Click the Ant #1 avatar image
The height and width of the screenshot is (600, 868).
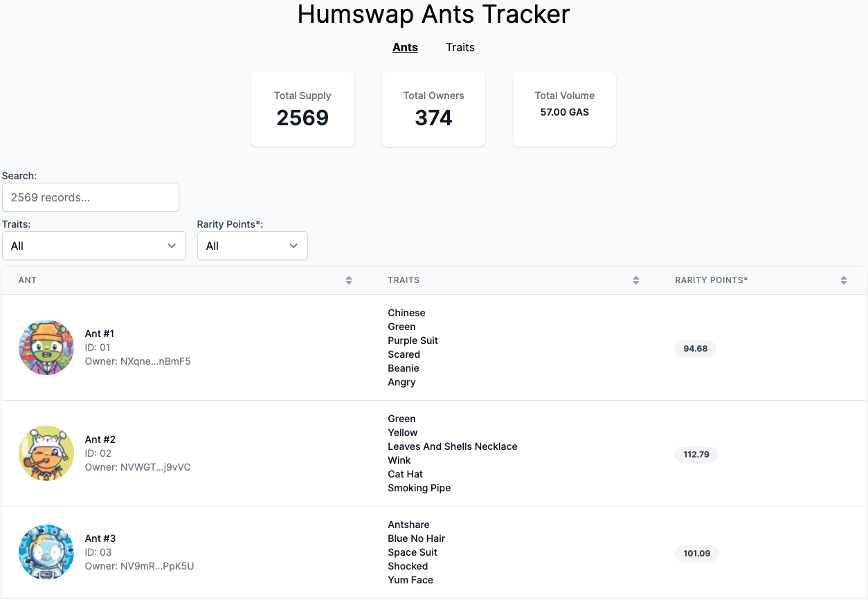[x=46, y=347]
